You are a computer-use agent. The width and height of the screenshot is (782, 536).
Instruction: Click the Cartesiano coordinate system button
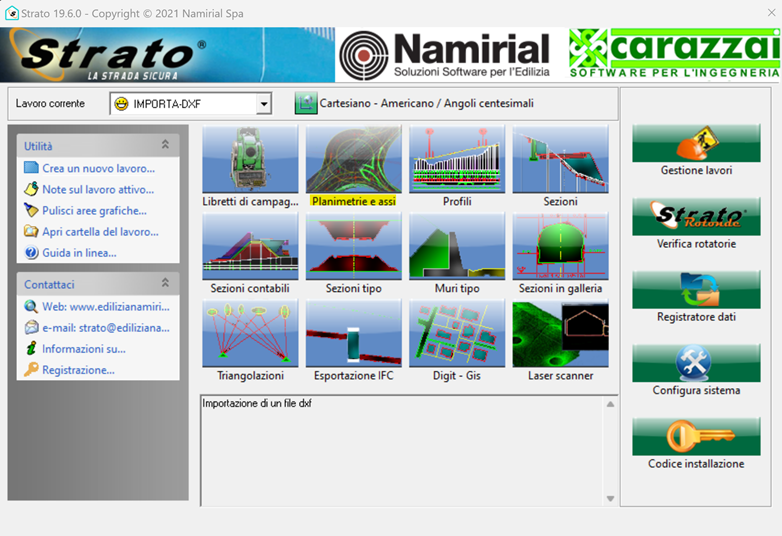305,104
